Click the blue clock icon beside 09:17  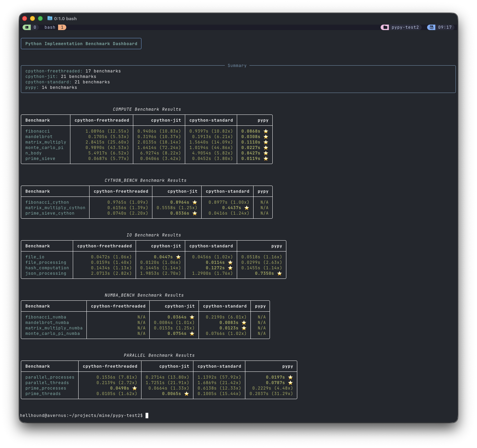tap(431, 27)
